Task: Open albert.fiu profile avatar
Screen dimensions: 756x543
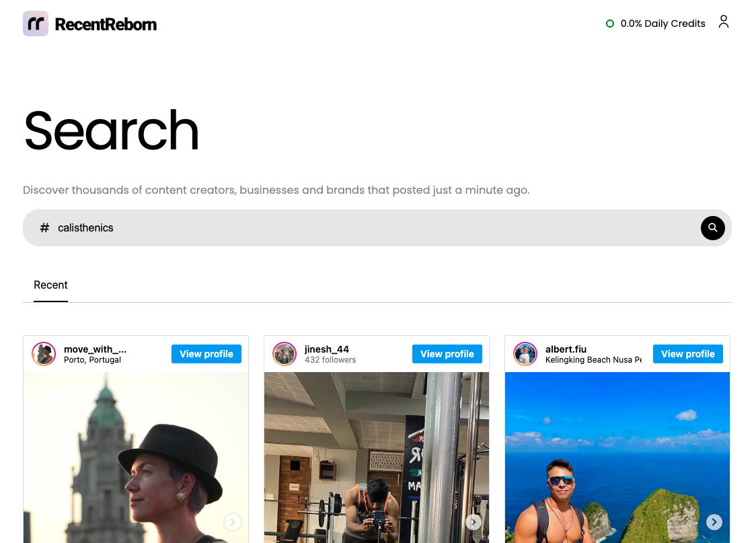Action: coord(525,354)
